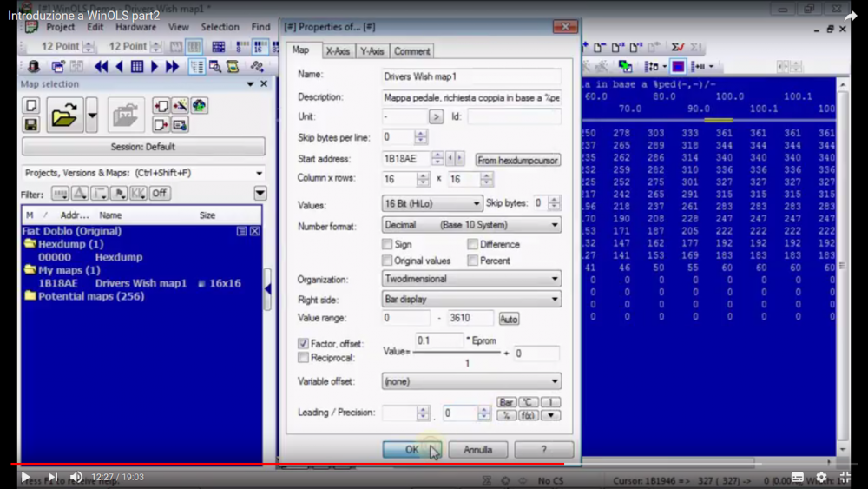Click the % preset button

tap(506, 415)
